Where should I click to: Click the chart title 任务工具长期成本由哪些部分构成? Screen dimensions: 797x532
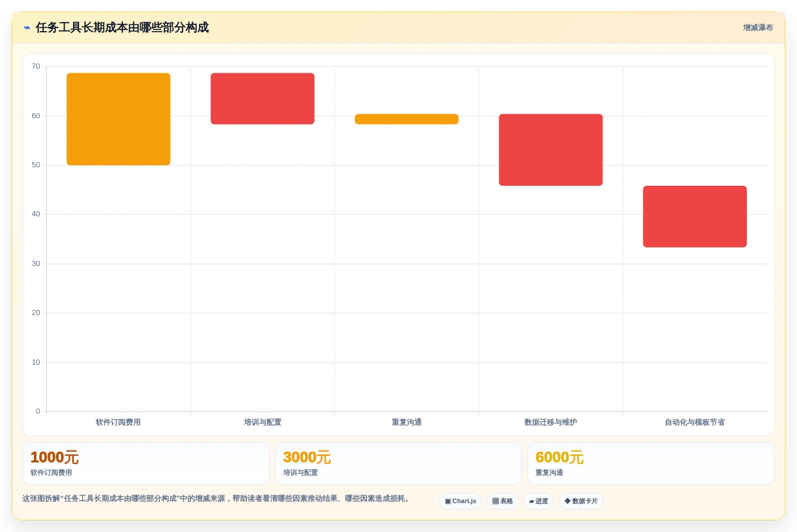tap(122, 28)
